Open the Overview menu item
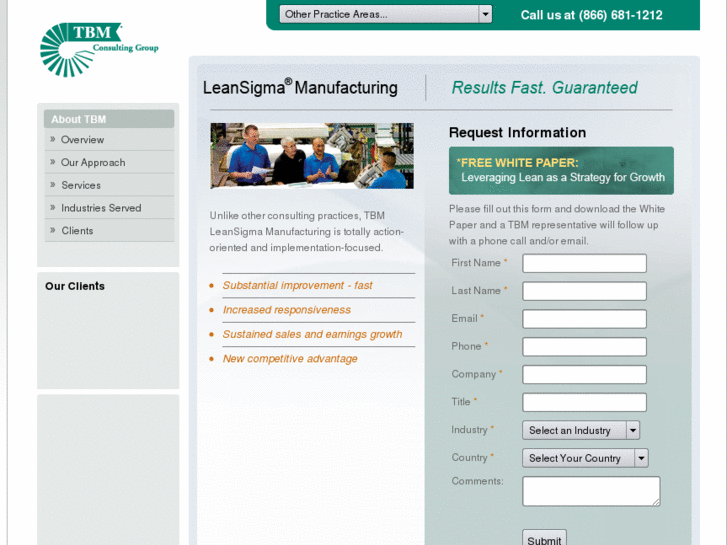The image size is (727, 545). tap(83, 140)
